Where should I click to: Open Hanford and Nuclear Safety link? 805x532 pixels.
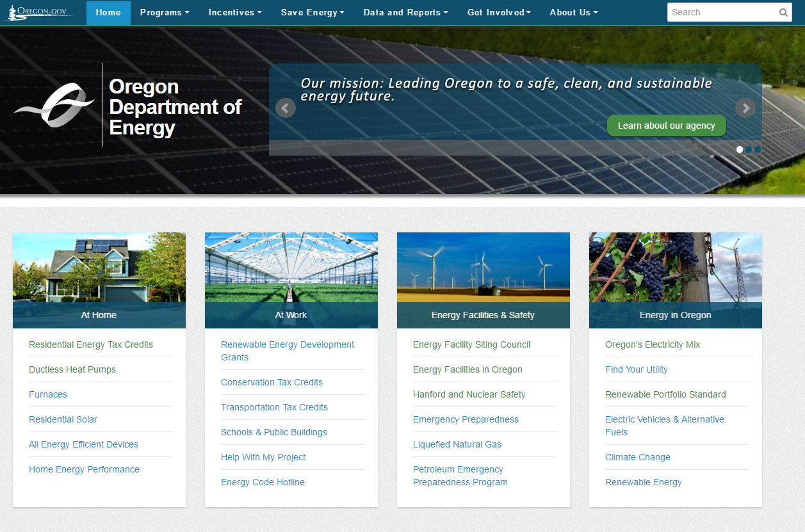tap(469, 394)
